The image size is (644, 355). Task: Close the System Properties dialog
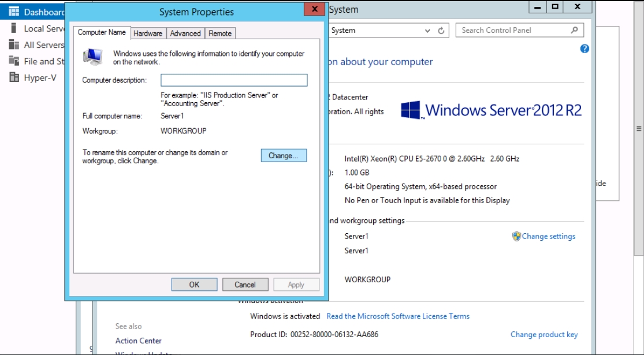315,9
